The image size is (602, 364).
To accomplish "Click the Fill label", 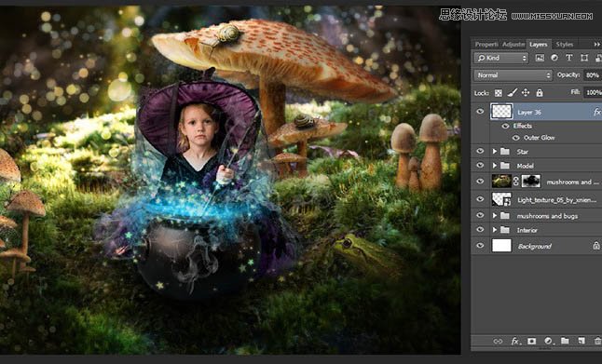I will (575, 92).
